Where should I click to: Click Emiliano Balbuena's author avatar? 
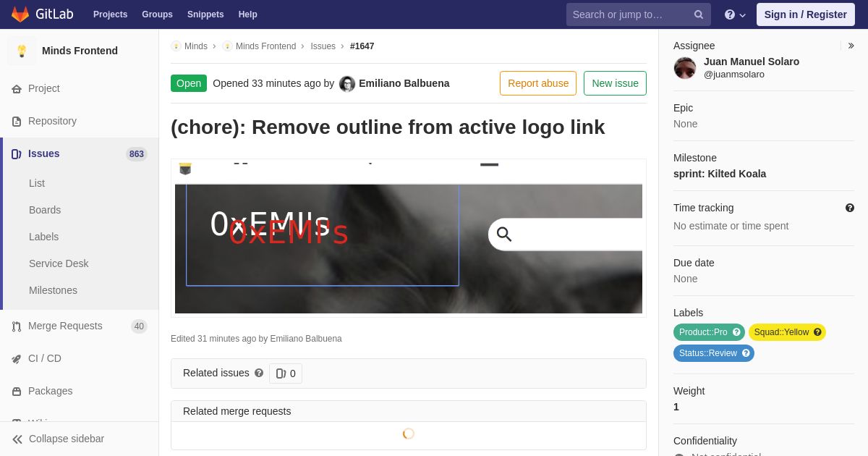[x=347, y=84]
